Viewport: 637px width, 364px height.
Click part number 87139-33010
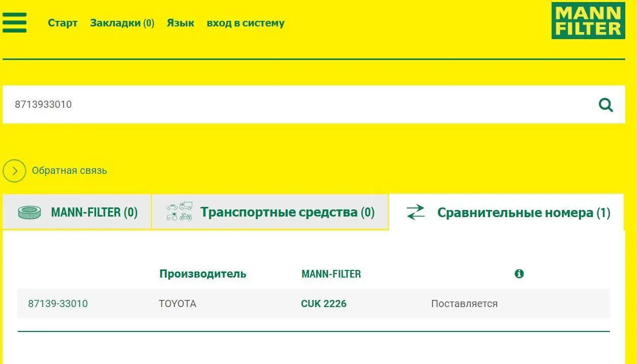[x=58, y=304]
